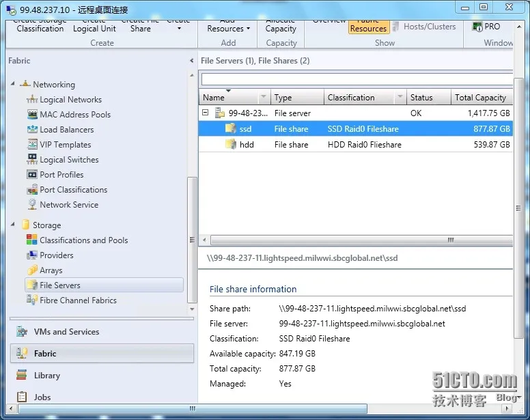
Task: Click Overview button in Show group
Action: (329, 22)
